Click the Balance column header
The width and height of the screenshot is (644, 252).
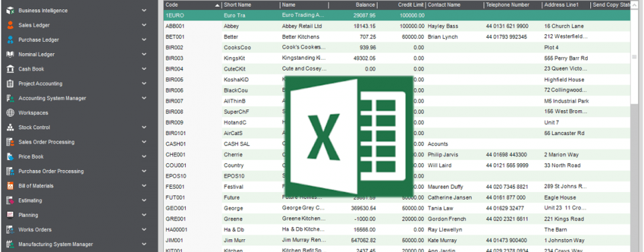coord(353,5)
